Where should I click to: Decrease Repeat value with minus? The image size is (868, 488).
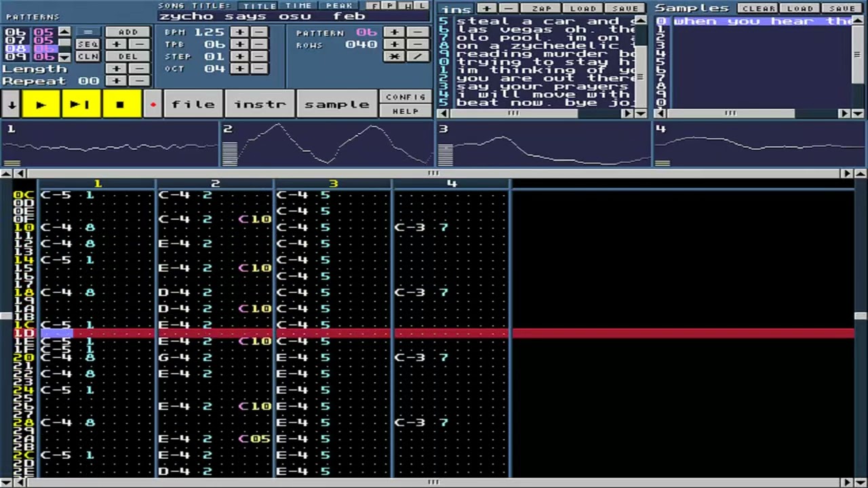tap(139, 81)
